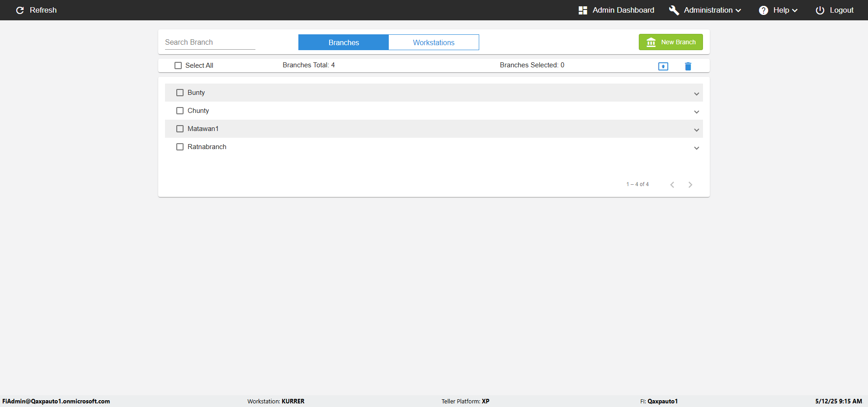
Task: Click the upload/export branches icon
Action: coord(663,66)
